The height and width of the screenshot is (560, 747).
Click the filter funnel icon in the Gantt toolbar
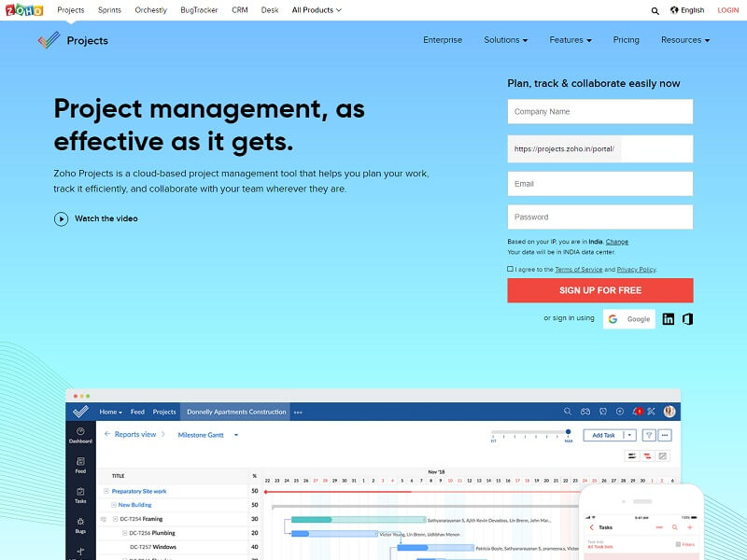[x=649, y=435]
